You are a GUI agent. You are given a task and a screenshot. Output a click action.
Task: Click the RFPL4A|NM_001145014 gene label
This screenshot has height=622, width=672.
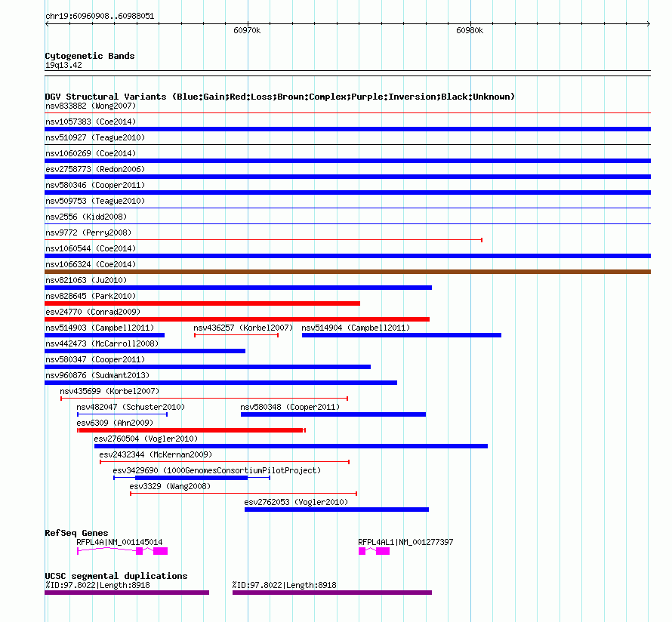point(119,542)
